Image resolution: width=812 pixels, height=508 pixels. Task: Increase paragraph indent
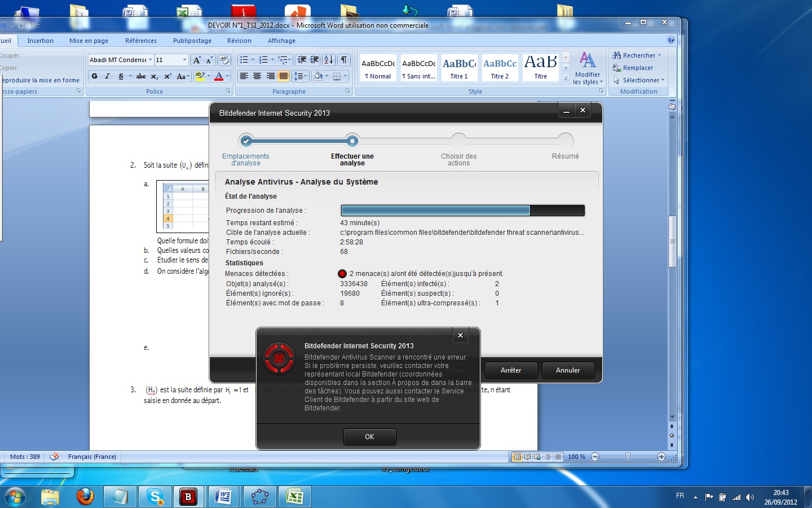pyautogui.click(x=315, y=60)
